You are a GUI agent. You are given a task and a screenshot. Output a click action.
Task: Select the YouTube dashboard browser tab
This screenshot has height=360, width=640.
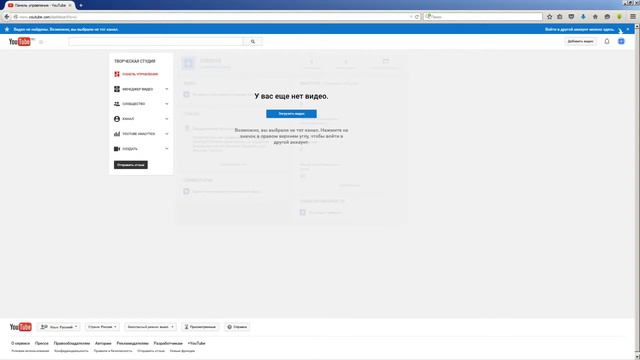pos(39,5)
